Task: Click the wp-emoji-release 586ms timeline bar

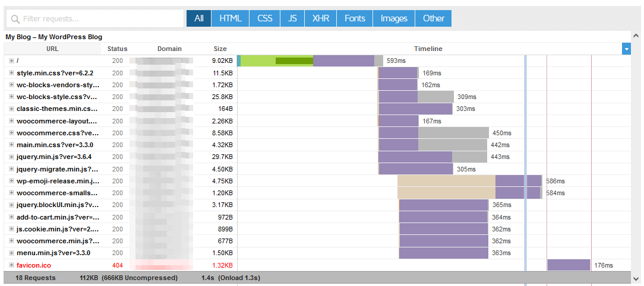Action: [470, 181]
